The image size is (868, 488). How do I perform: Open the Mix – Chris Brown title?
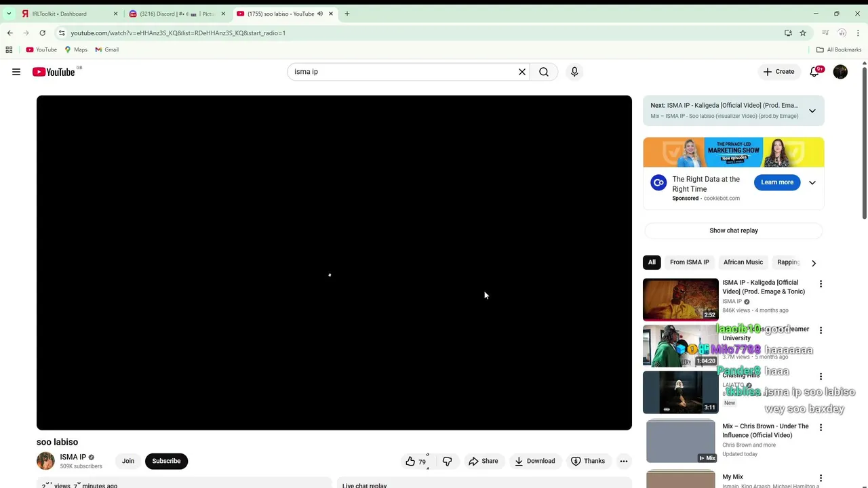pyautogui.click(x=766, y=430)
